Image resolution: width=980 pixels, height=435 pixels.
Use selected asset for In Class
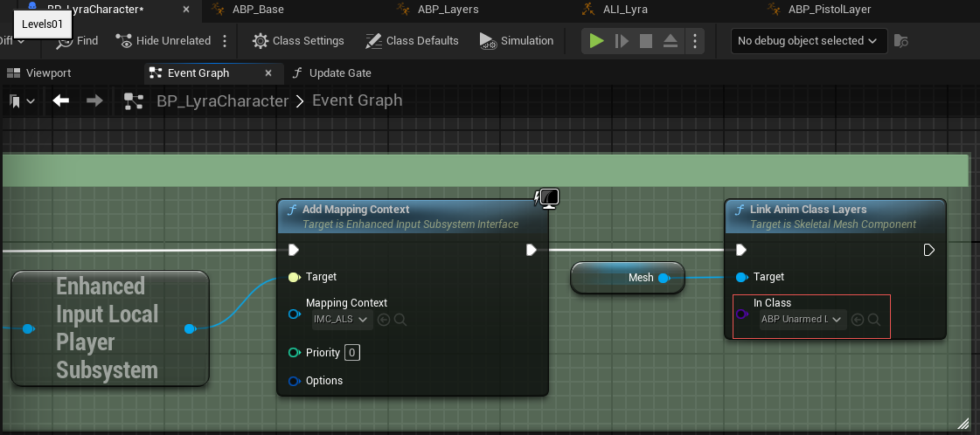pos(858,320)
